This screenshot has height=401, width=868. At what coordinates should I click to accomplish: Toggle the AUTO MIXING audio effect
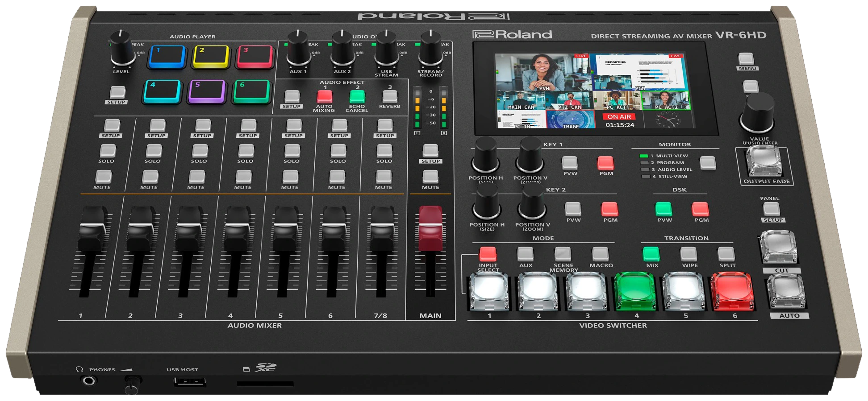325,96
